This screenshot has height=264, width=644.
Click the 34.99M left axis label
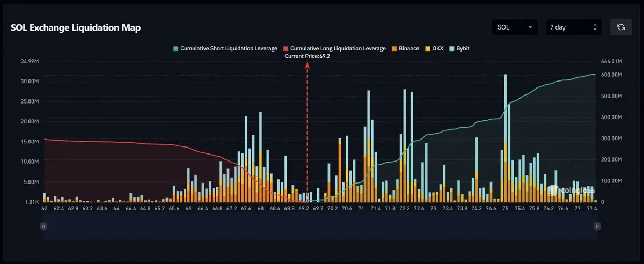pyautogui.click(x=30, y=61)
